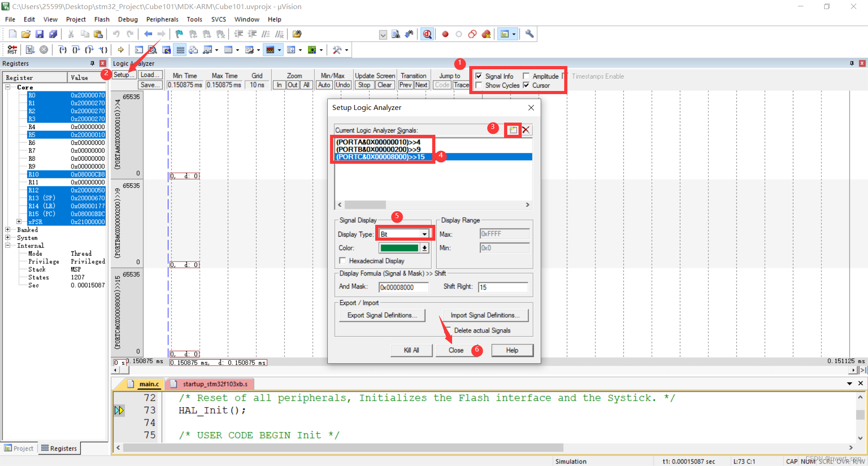The height and width of the screenshot is (466, 868).
Task: Click New signal icon in Setup dialog
Action: click(x=513, y=130)
